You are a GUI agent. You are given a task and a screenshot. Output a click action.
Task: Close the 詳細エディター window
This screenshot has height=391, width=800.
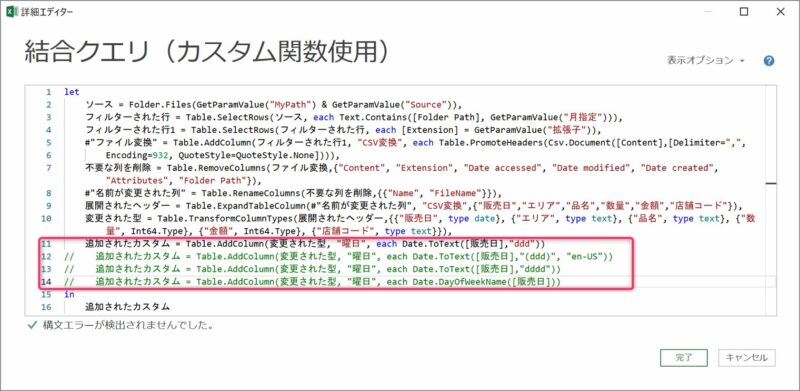click(781, 12)
